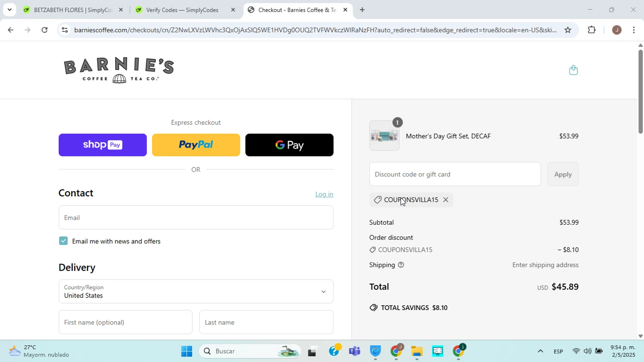Open the shopping bag cart icon
This screenshot has width=644, height=362.
(x=573, y=70)
